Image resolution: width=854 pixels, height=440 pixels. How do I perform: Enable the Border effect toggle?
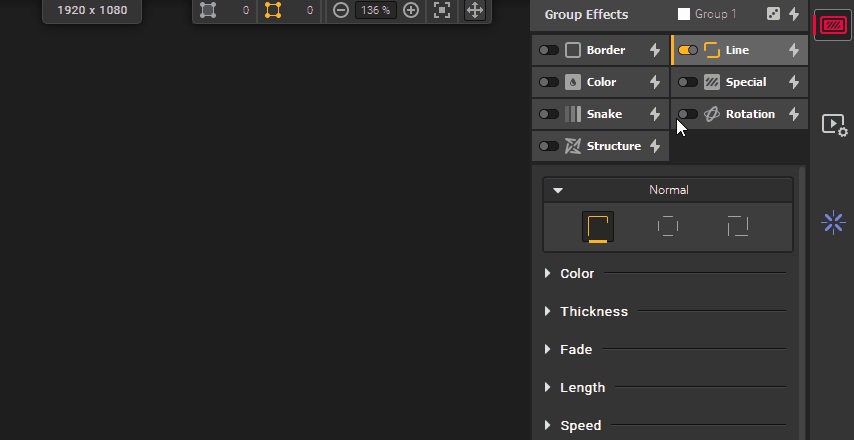[549, 50]
